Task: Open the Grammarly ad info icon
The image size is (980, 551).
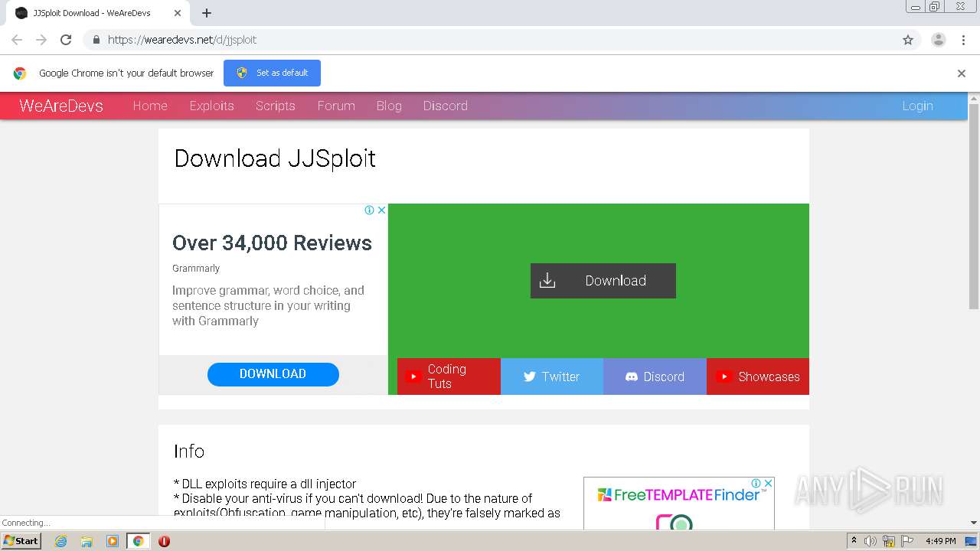Action: (369, 210)
